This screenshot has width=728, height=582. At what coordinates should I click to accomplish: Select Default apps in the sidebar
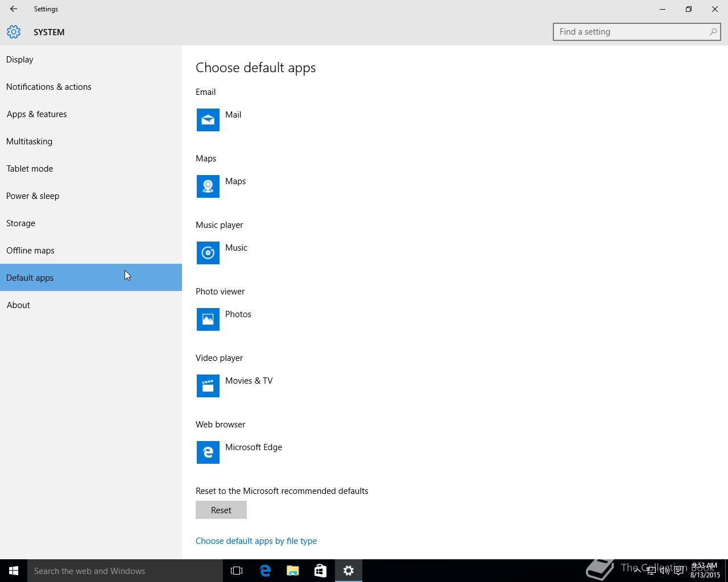click(x=91, y=277)
